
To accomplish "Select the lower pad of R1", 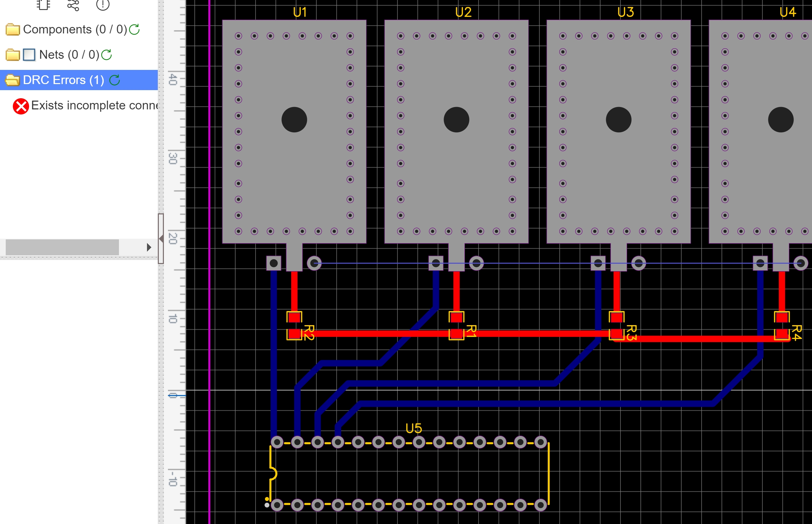I will (x=457, y=334).
